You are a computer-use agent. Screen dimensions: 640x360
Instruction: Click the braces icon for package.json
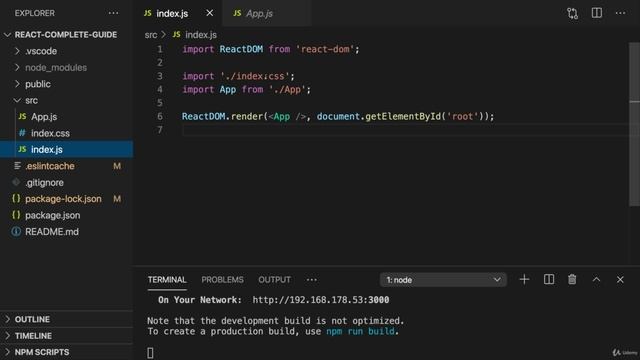pyautogui.click(x=16, y=215)
